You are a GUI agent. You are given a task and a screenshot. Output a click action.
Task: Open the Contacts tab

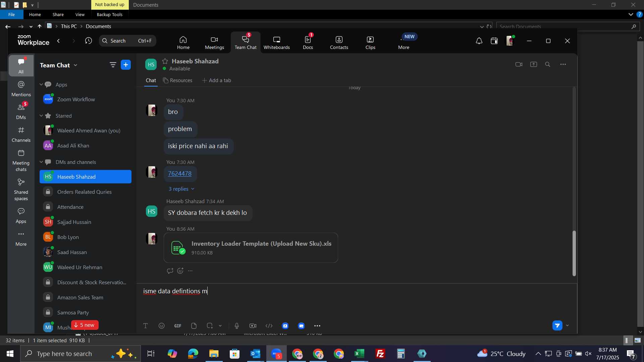point(339,43)
